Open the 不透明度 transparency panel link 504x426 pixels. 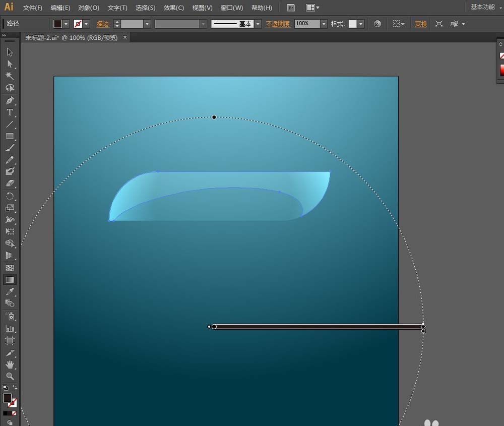(x=278, y=24)
